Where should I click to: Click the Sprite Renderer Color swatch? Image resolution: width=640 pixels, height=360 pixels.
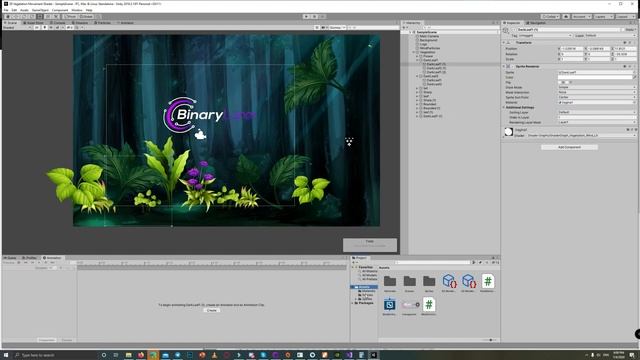point(595,77)
